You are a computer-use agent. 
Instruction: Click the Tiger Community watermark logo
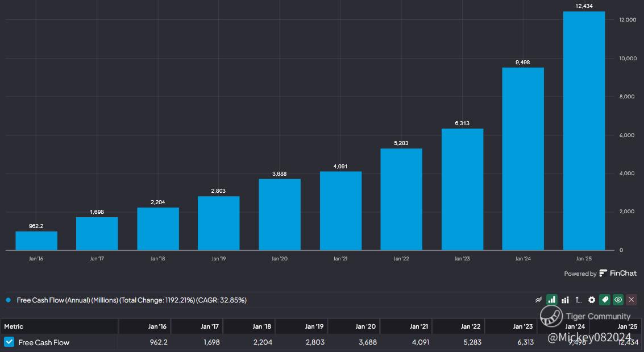coord(551,316)
